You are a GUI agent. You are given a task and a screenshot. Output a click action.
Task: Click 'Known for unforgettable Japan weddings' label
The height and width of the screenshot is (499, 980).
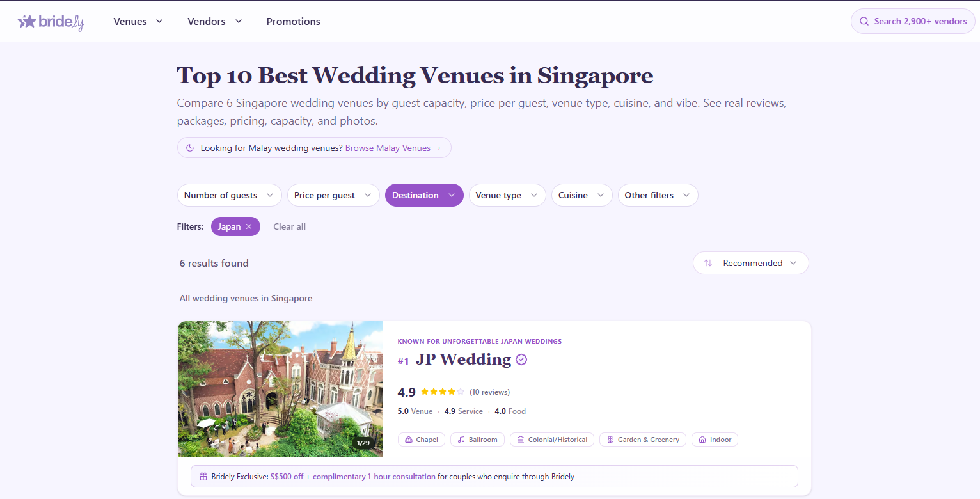480,342
